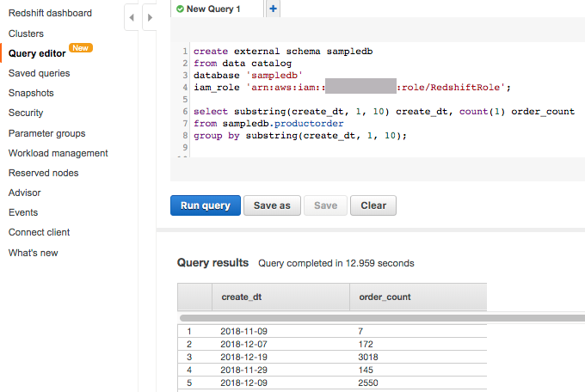The image size is (585, 392).
Task: Click 'Query completed in 12.959 seconds' text
Action: click(x=336, y=263)
